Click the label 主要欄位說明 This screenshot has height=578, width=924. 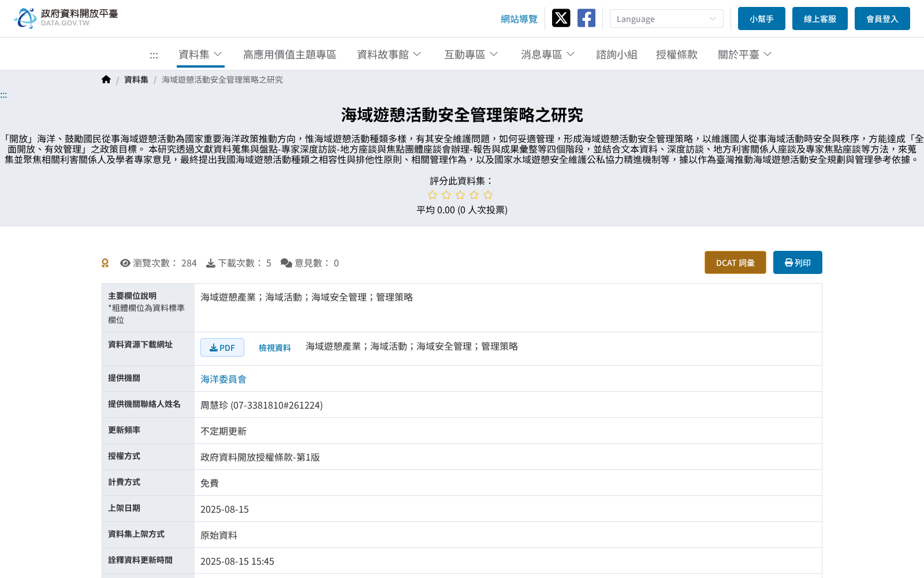click(132, 296)
